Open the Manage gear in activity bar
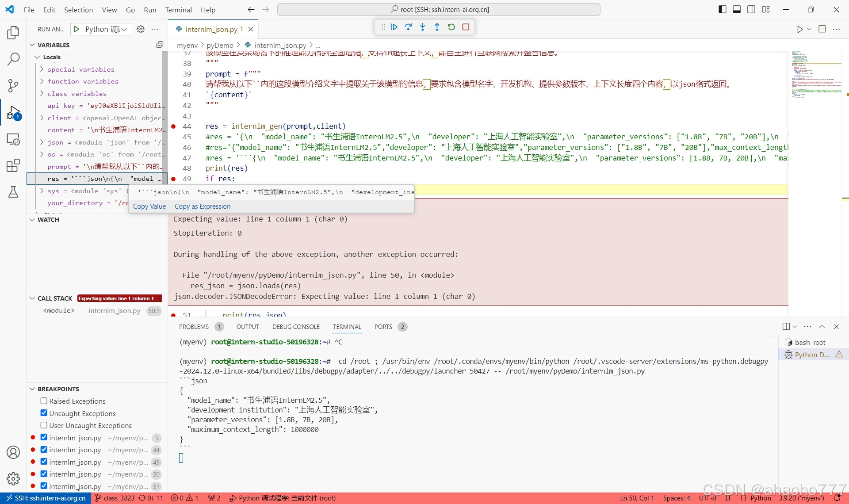The image size is (849, 504). [13, 478]
